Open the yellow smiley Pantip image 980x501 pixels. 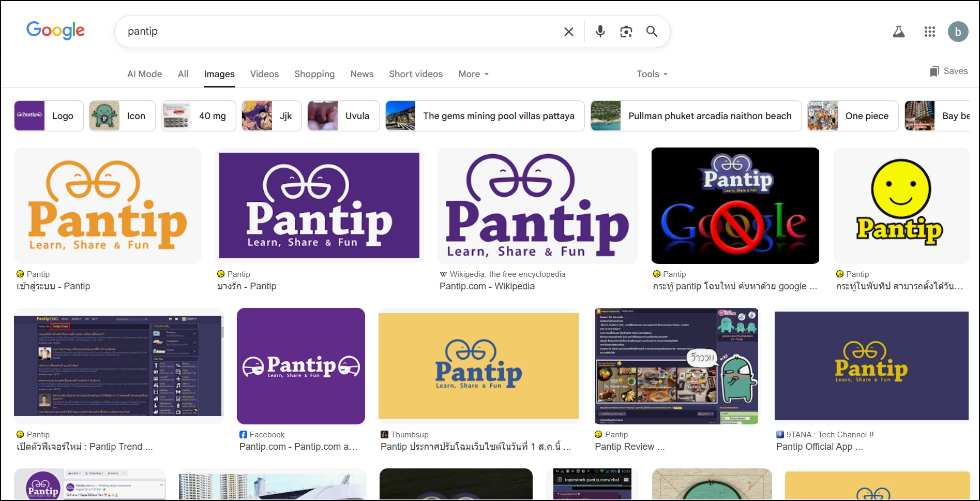pos(900,205)
